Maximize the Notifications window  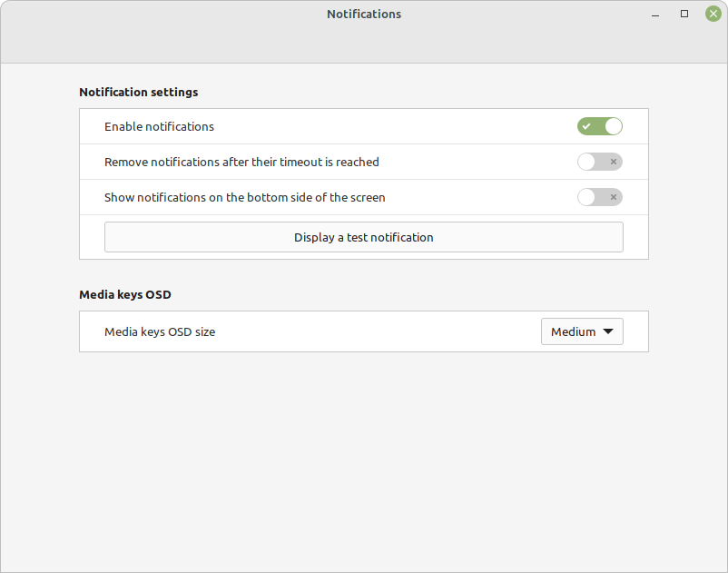684,14
